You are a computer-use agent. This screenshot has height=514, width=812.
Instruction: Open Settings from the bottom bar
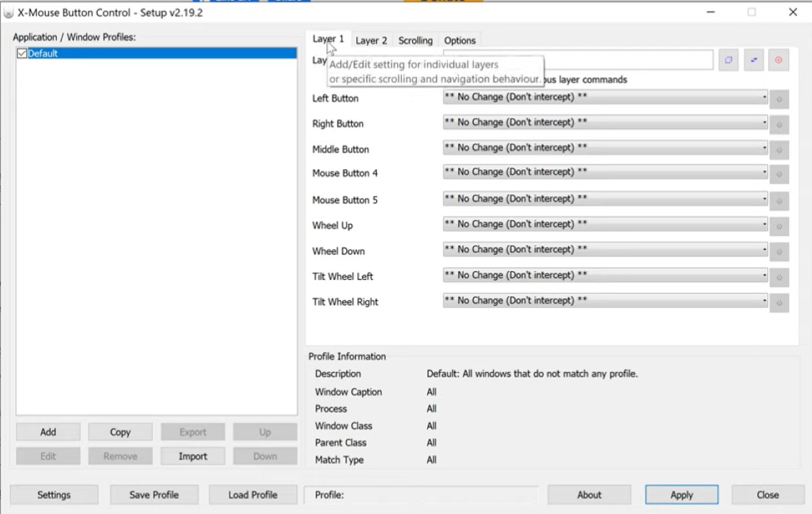54,495
